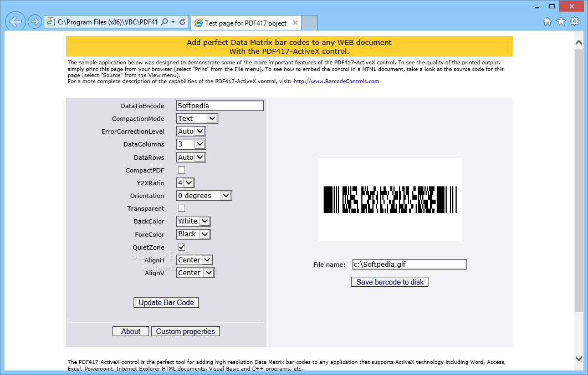Click the search magnifier in address bar
The image size is (588, 375).
164,22
